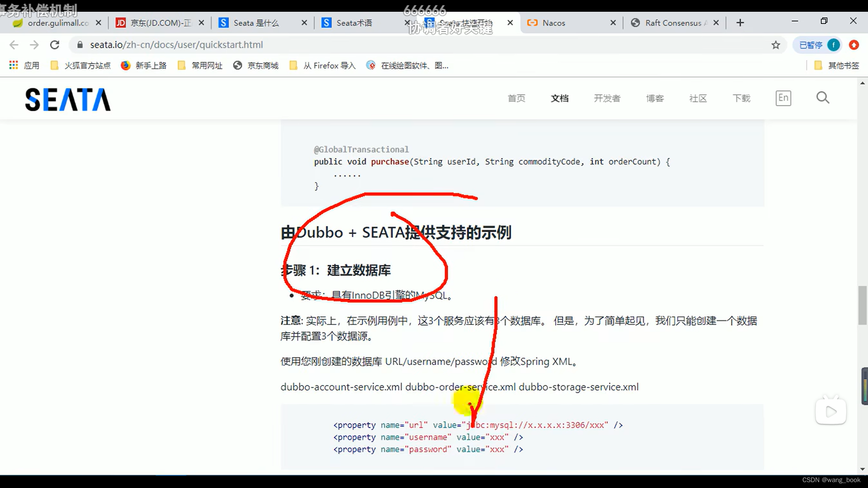Click the site lock icon in address bar
The height and width of the screenshot is (488, 868).
coord(80,45)
